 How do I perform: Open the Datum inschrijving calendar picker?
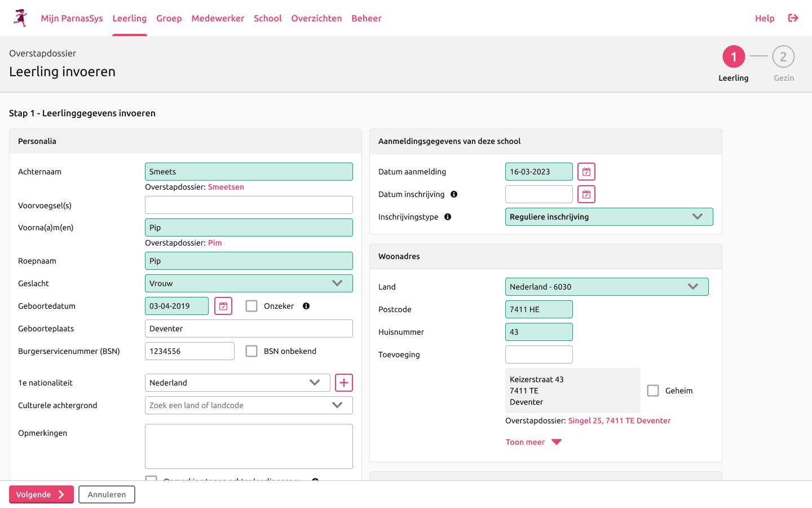[x=586, y=194]
